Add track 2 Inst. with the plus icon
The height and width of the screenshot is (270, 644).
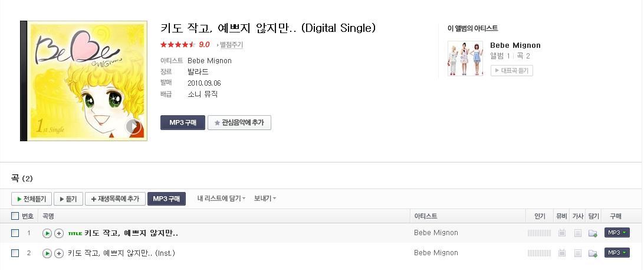(x=59, y=253)
